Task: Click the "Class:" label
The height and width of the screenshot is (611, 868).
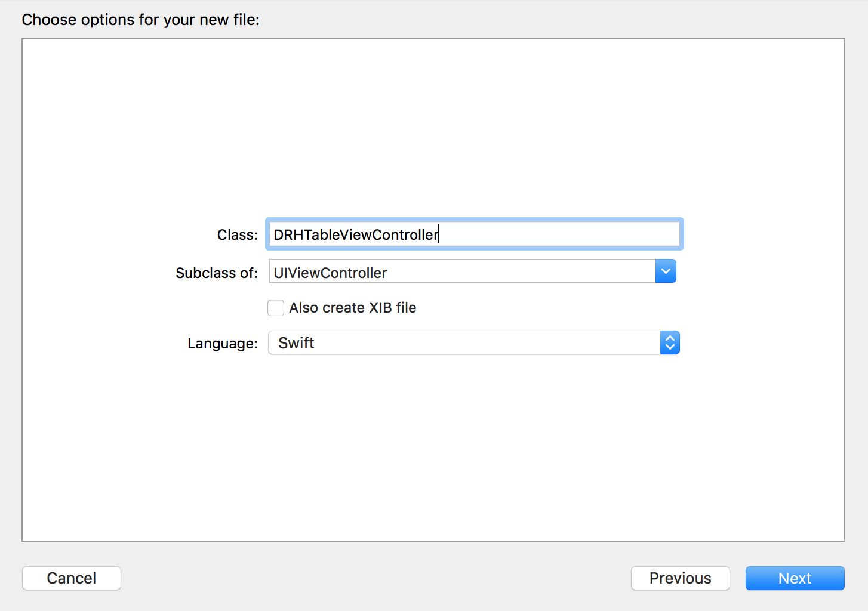Action: point(238,235)
